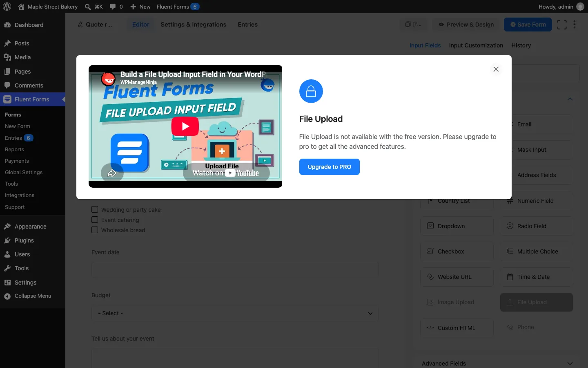Check the Wholesale bread checkbox
The height and width of the screenshot is (368, 588).
point(95,230)
